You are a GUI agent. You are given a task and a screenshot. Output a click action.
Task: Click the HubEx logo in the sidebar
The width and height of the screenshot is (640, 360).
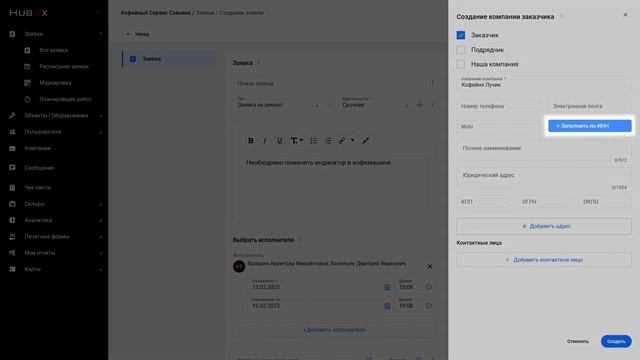29,13
